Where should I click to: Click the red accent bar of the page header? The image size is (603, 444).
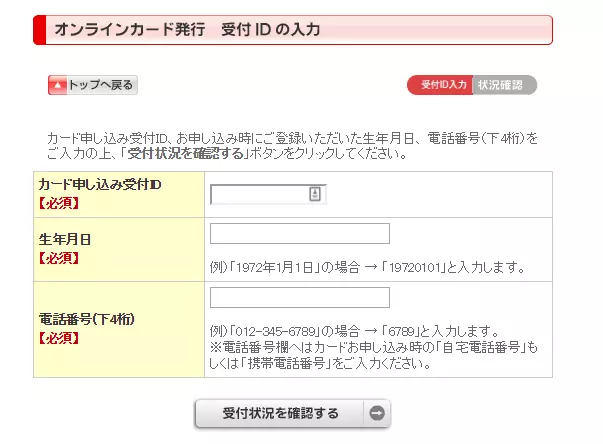40,30
